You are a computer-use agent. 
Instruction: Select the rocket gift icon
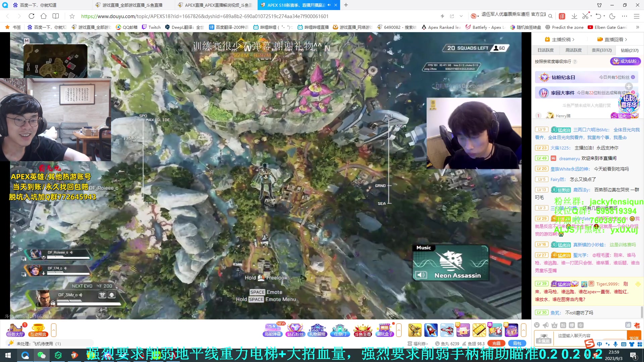point(431,330)
